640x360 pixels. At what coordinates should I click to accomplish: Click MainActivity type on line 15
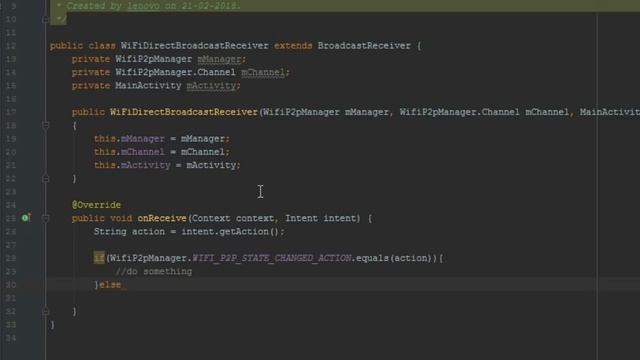click(148, 86)
